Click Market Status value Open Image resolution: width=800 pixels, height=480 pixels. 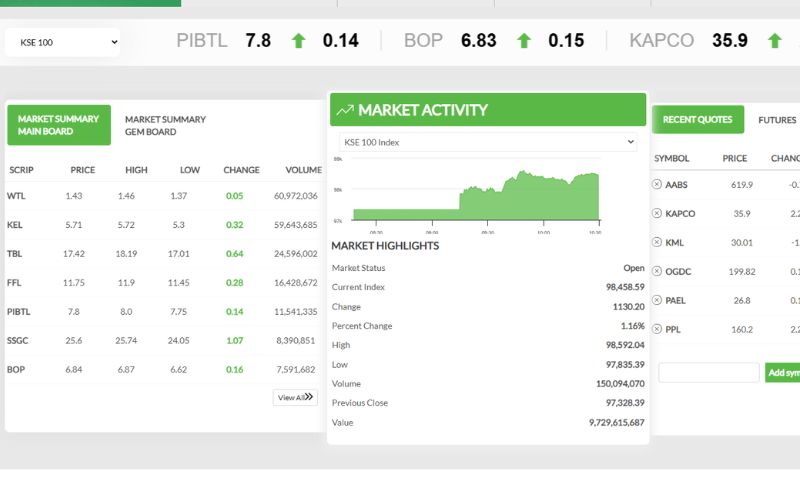634,268
